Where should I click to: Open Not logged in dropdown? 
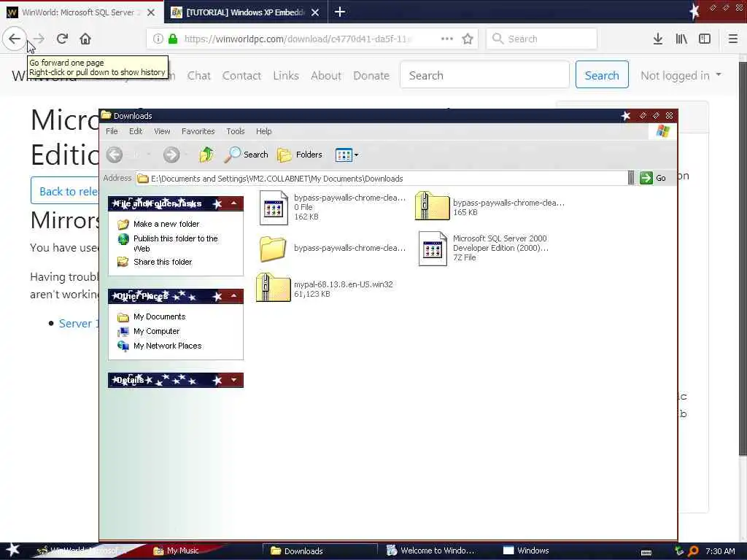point(681,75)
